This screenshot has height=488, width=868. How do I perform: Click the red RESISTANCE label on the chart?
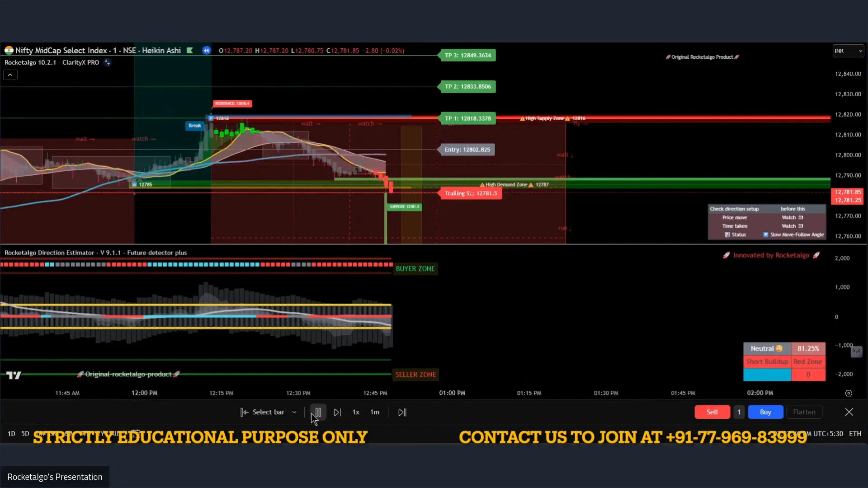tap(232, 103)
